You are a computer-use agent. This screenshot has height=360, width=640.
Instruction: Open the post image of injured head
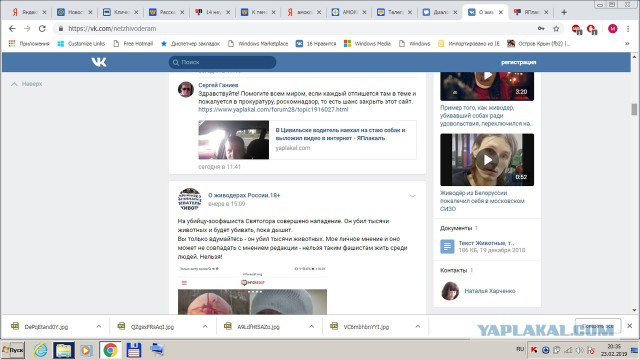[252, 302]
